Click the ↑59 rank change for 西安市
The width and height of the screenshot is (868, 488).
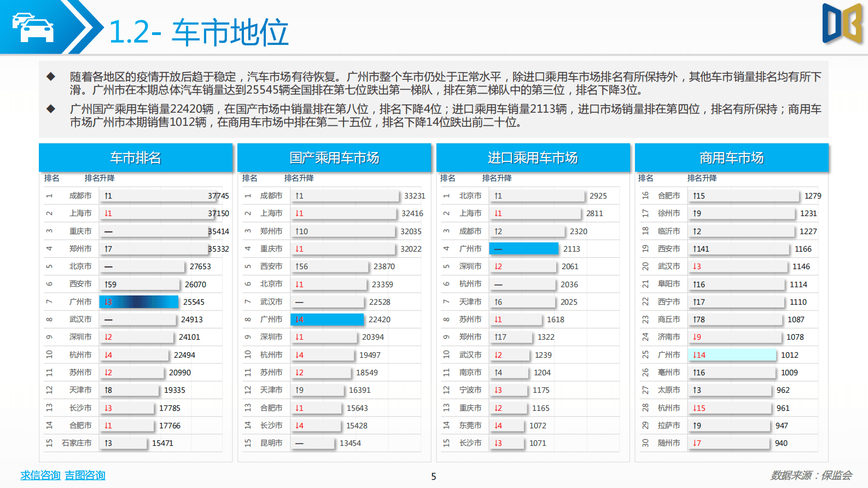point(110,284)
